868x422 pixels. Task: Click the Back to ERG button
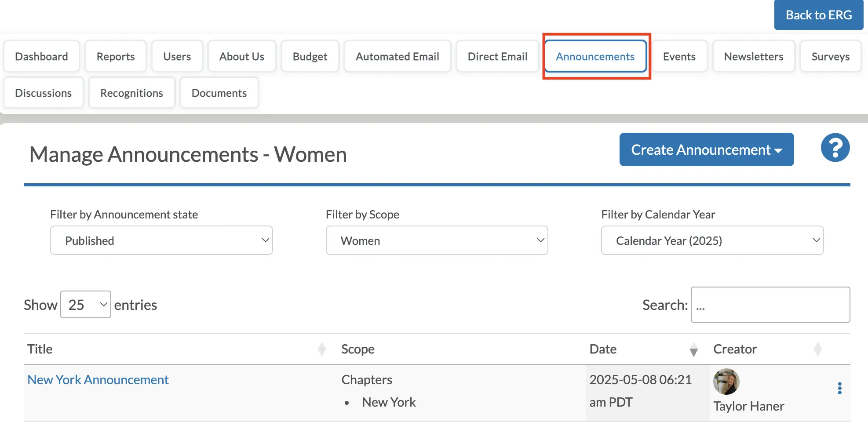pos(819,15)
